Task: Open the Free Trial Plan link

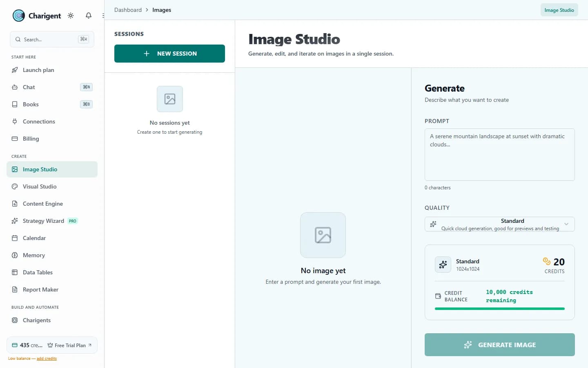Action: [x=69, y=345]
